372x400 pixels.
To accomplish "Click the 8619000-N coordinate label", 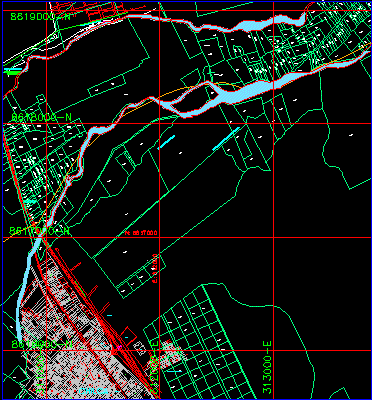I will [x=41, y=17].
